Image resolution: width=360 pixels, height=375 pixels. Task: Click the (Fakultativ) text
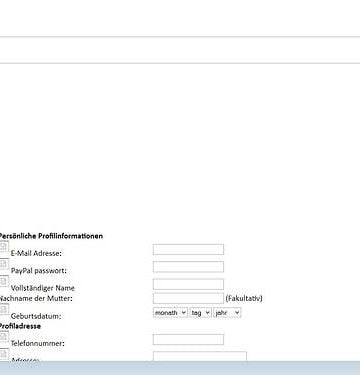point(244,298)
